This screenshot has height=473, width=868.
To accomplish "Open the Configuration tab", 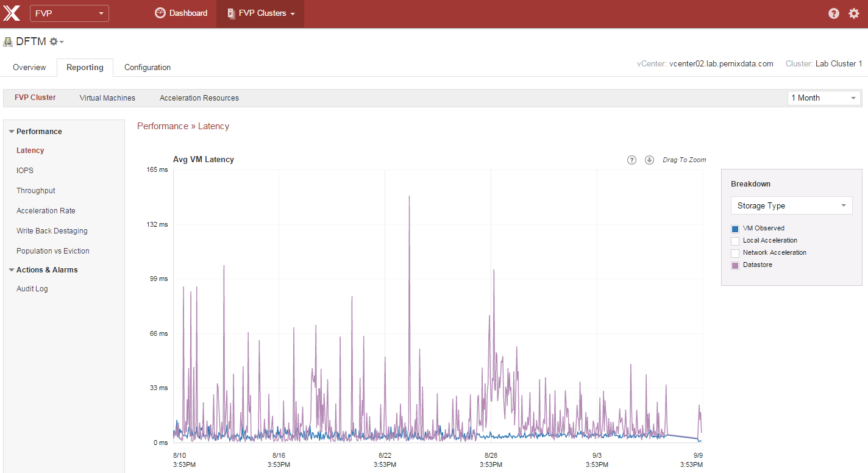I will [148, 68].
